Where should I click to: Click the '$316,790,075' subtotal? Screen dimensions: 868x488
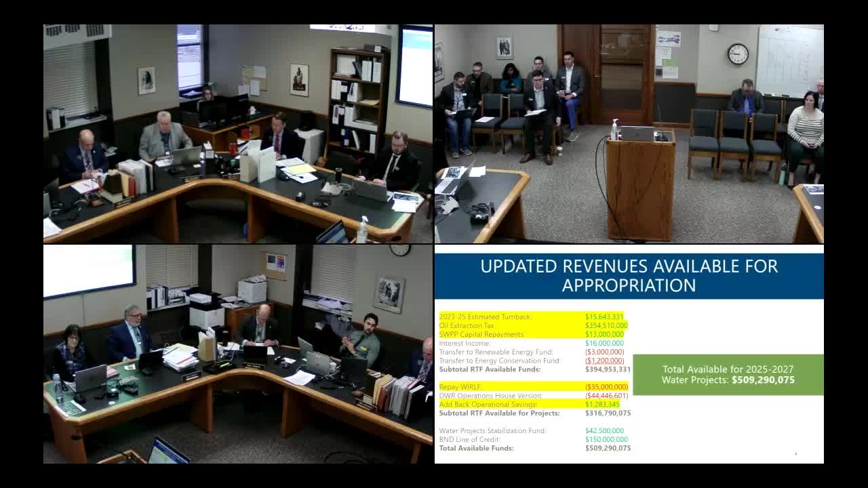tap(608, 413)
